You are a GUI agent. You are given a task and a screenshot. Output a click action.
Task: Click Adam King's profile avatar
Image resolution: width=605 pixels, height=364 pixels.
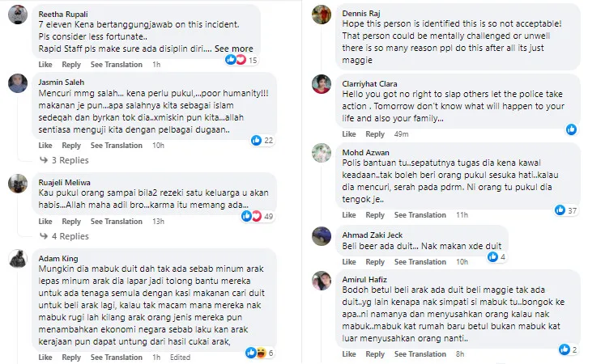[x=18, y=260]
